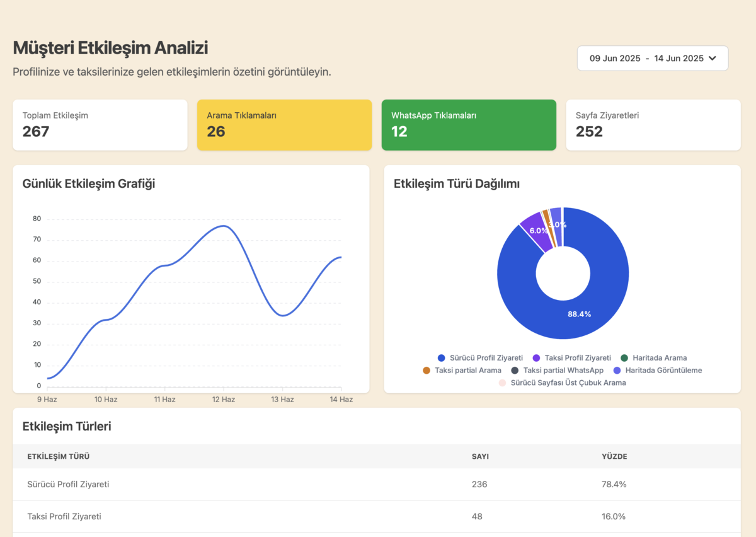Viewport: 756px width, 537px height.
Task: Sort table by SAYI column header
Action: pos(480,456)
